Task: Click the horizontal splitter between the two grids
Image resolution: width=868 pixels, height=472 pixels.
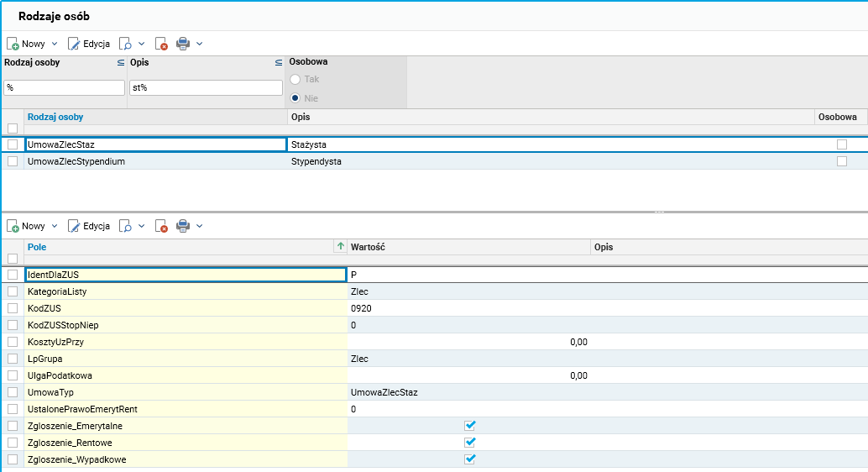Action: pyautogui.click(x=434, y=212)
